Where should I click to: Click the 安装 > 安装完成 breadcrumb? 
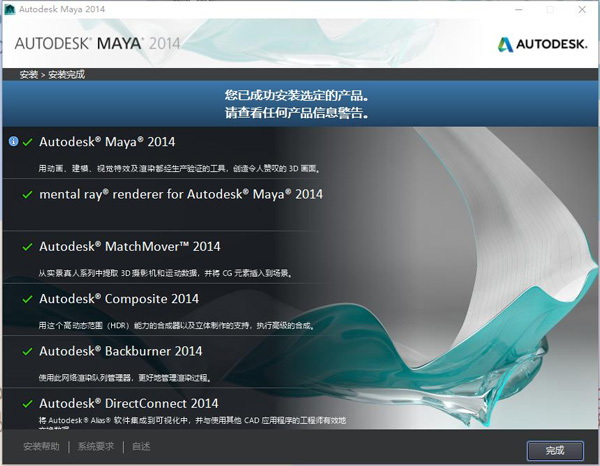[52, 75]
